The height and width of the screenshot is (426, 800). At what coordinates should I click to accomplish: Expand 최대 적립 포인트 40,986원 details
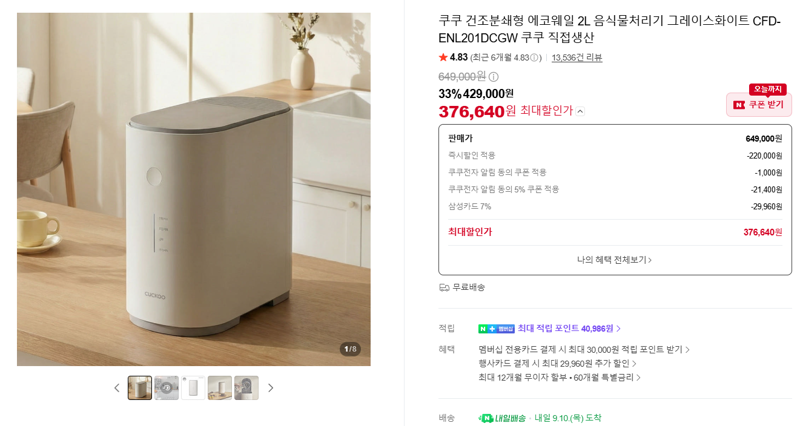point(569,329)
